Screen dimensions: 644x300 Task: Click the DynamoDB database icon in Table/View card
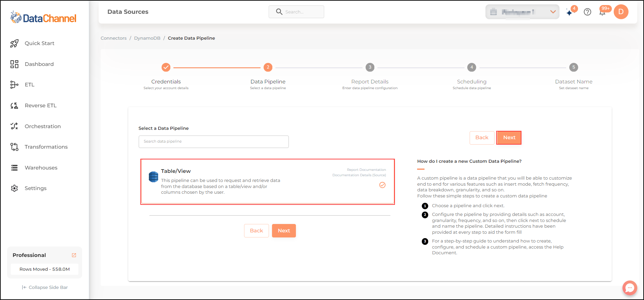click(154, 177)
